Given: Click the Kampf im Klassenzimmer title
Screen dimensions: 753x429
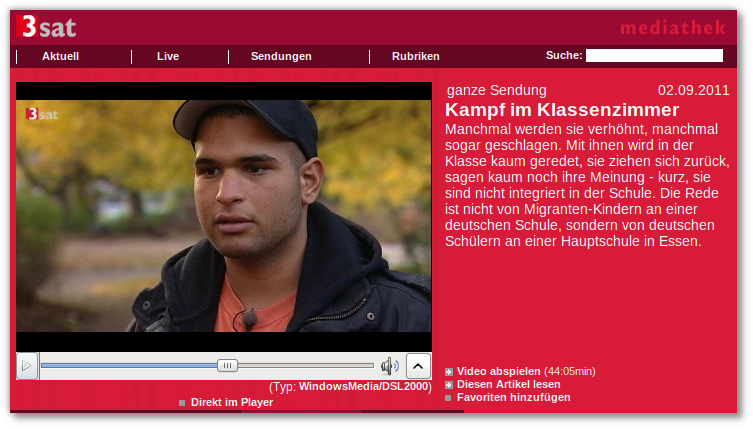Looking at the screenshot, I should tap(562, 110).
